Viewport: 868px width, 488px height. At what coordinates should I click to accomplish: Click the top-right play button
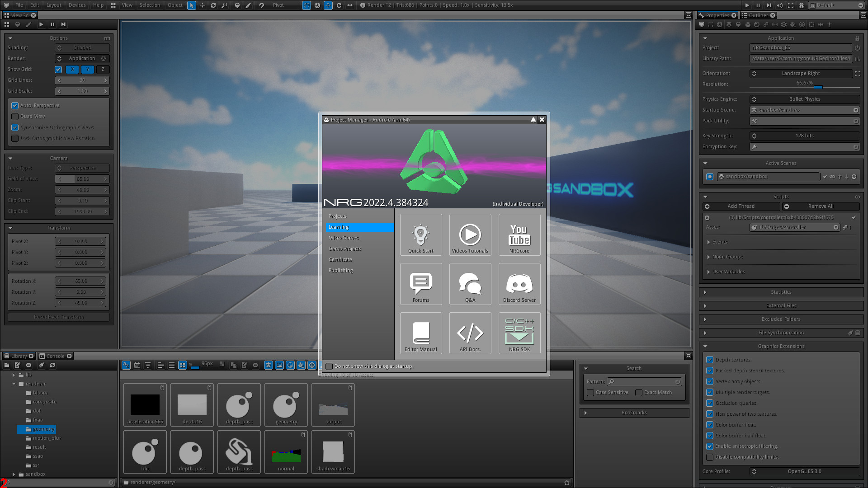point(747,5)
